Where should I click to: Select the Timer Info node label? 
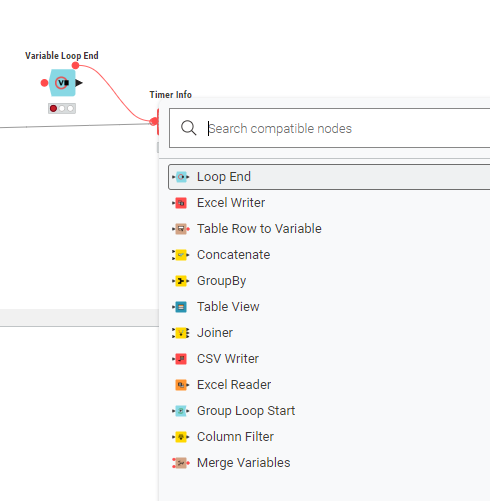tap(170, 95)
